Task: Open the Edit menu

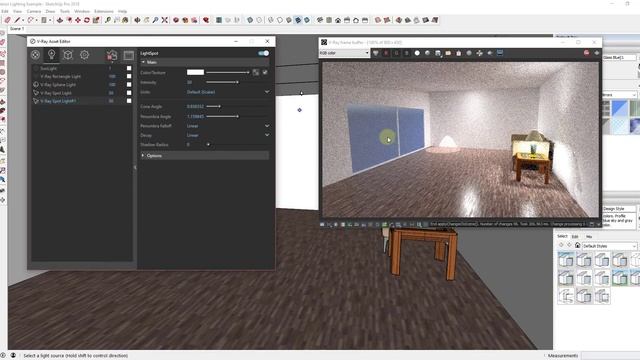Action: (5, 11)
